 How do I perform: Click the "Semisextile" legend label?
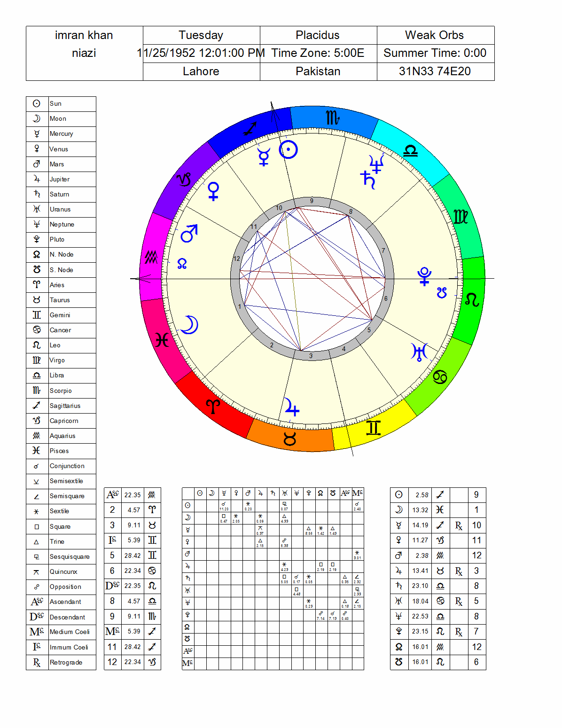click(x=66, y=481)
